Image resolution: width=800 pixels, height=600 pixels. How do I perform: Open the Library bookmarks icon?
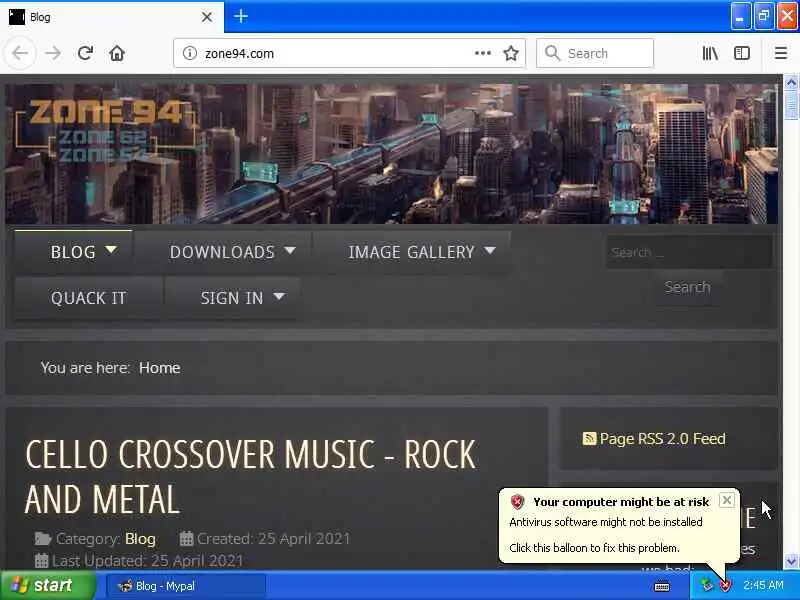(x=710, y=53)
